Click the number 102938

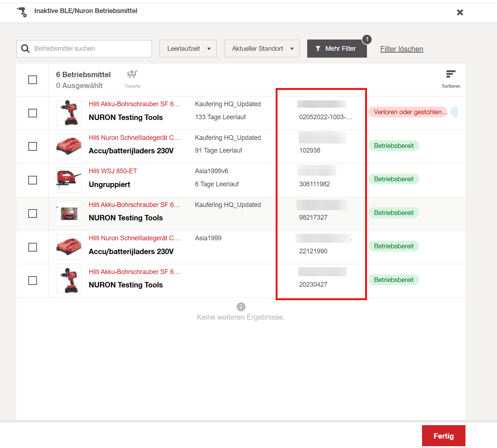pos(310,150)
